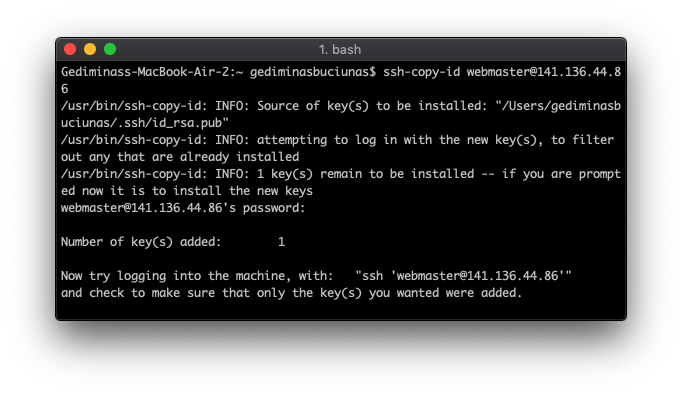Click the "install the new keys" text

coord(243,190)
